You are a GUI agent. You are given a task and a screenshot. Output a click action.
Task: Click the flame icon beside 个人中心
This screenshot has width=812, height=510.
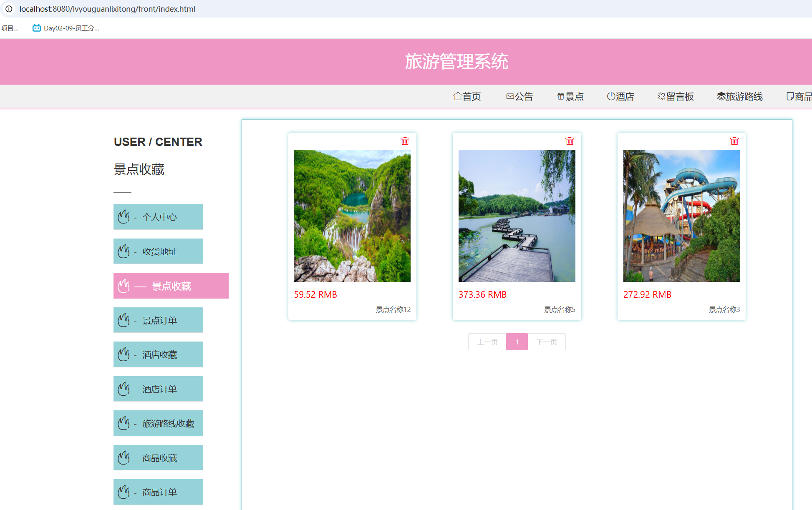(x=124, y=217)
